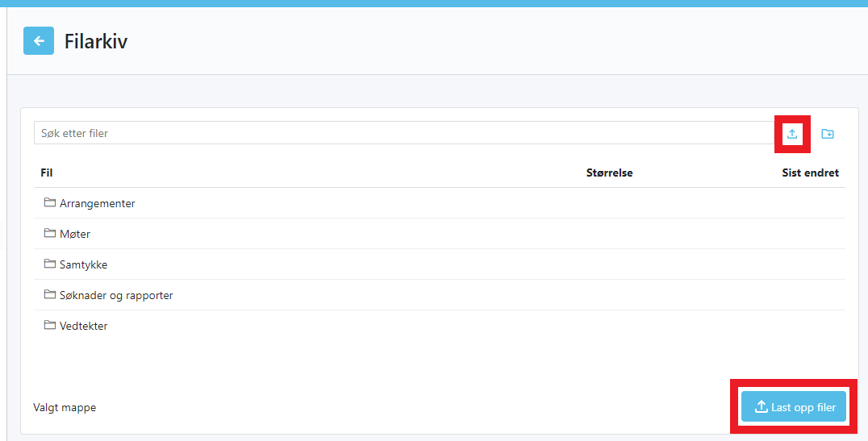This screenshot has width=868, height=441.
Task: Click the Filarkiv page title
Action: (96, 41)
